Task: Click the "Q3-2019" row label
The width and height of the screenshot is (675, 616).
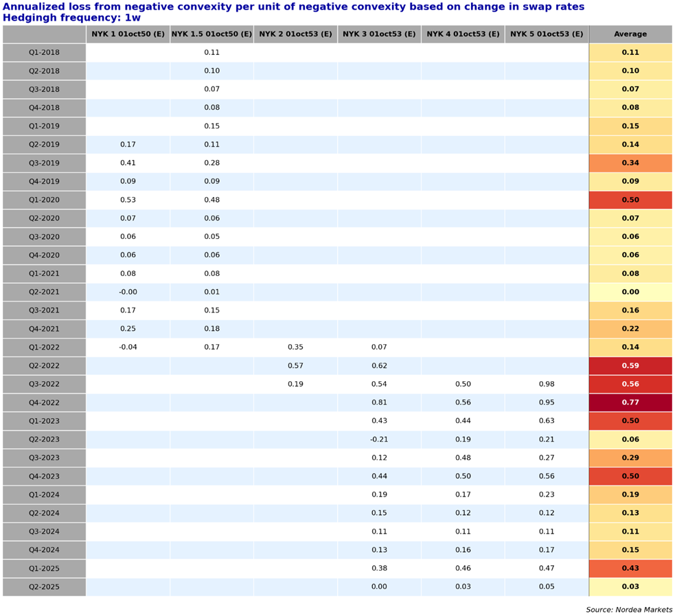Action: [x=45, y=163]
